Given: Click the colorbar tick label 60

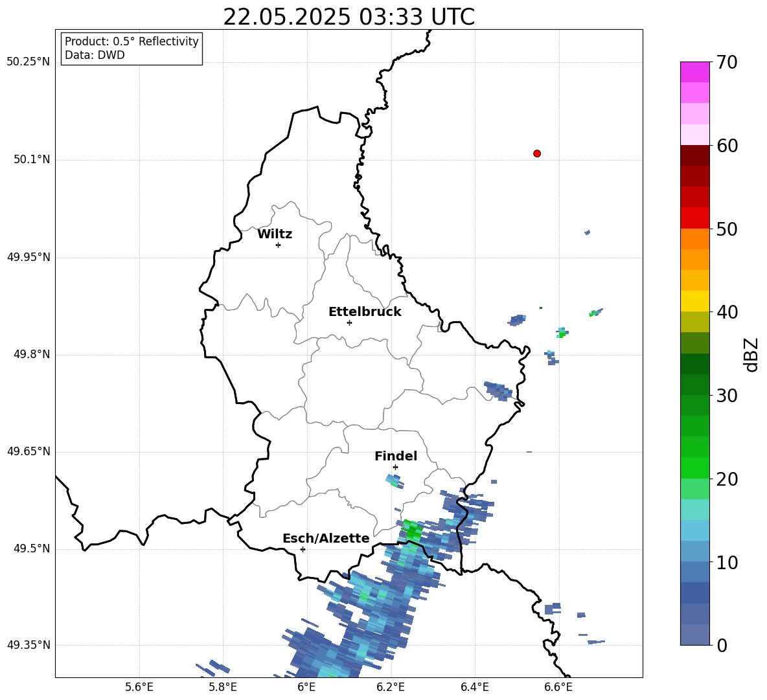Looking at the screenshot, I should tap(727, 146).
